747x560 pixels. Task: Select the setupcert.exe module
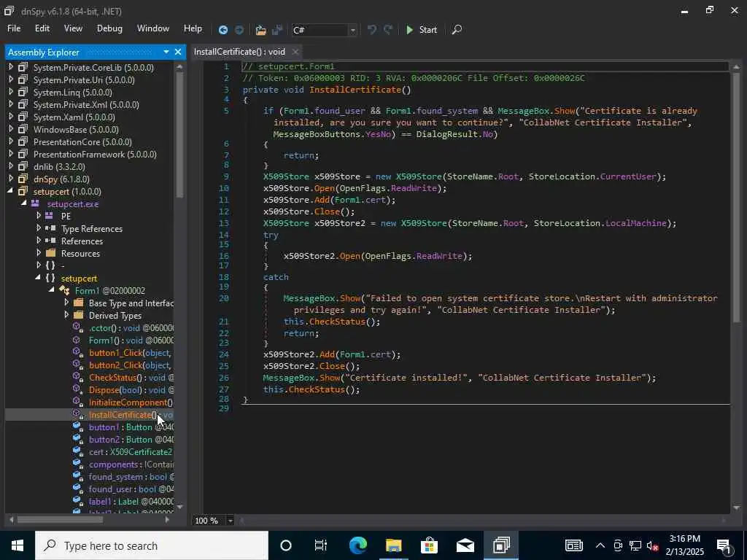(x=73, y=204)
